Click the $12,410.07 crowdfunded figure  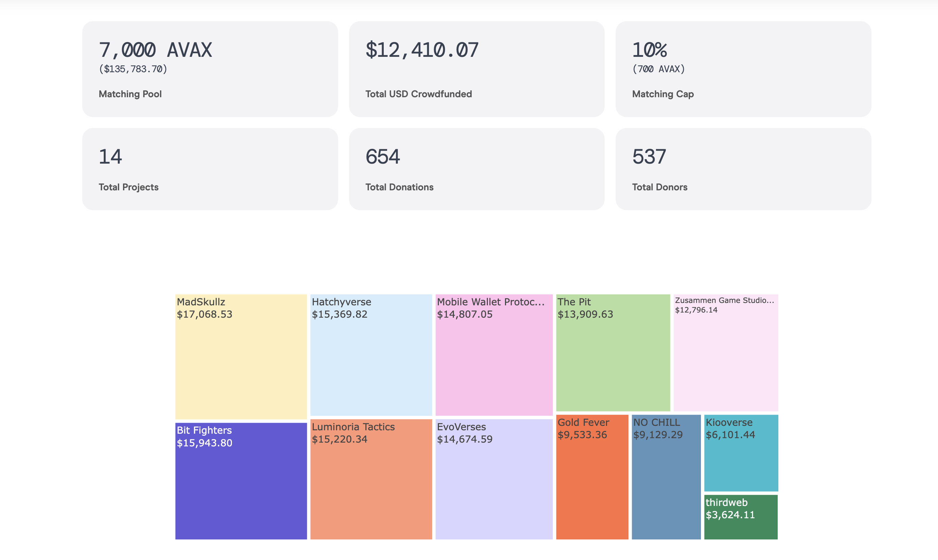422,50
